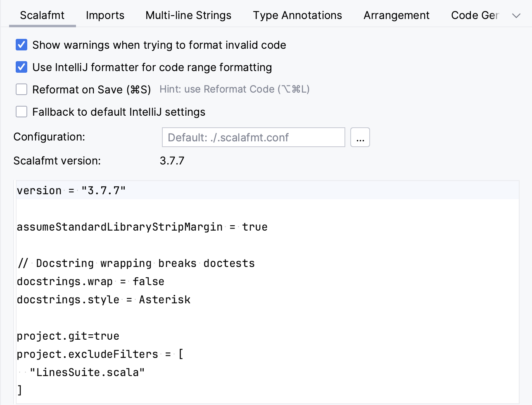532x405 pixels.
Task: Click the Reformat Code hint text
Action: click(x=235, y=89)
